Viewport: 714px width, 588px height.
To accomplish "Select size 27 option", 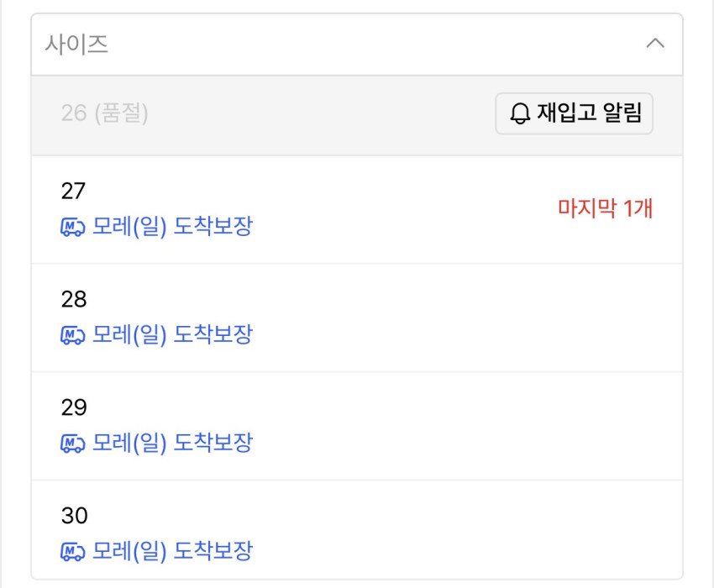I will [74, 192].
